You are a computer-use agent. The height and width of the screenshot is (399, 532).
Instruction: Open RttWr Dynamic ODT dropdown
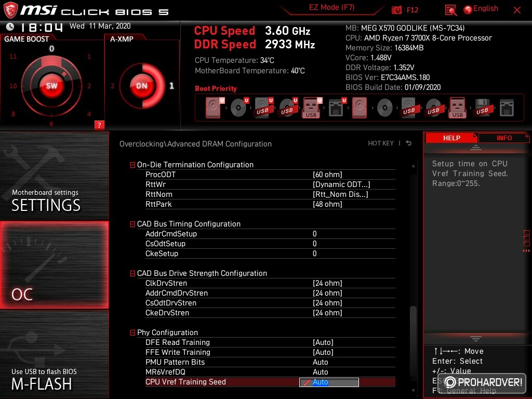(x=341, y=184)
